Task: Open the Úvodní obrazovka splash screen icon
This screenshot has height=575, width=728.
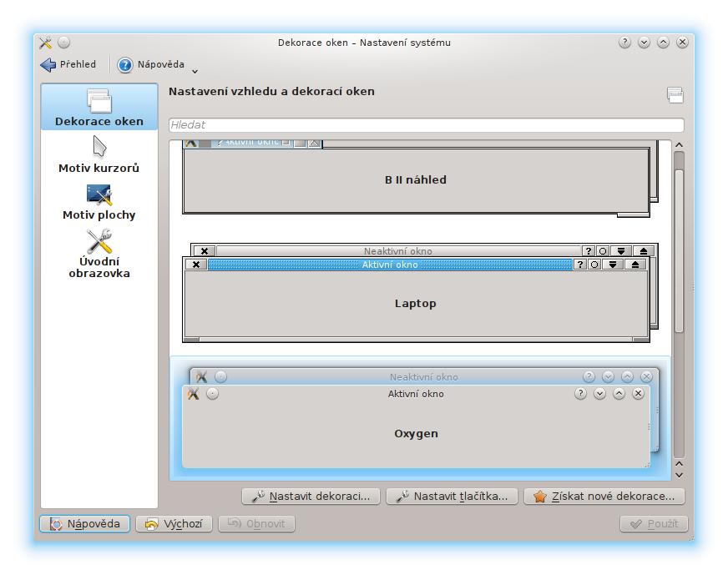Action: pyautogui.click(x=99, y=241)
